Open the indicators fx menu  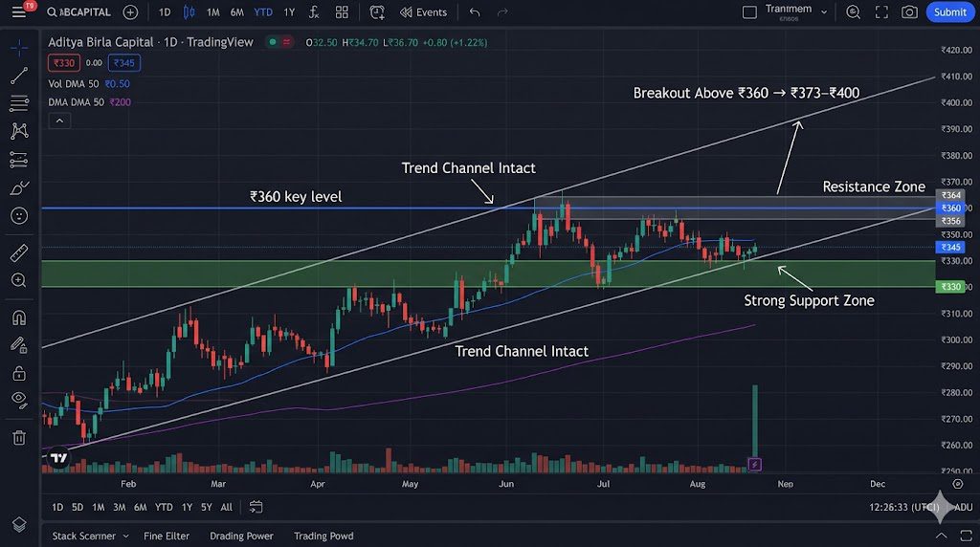coord(314,11)
